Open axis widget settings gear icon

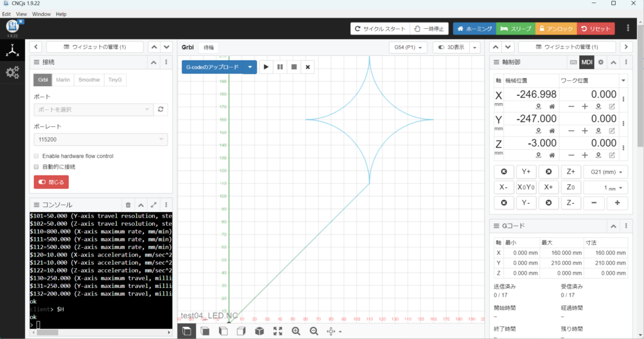[601, 62]
